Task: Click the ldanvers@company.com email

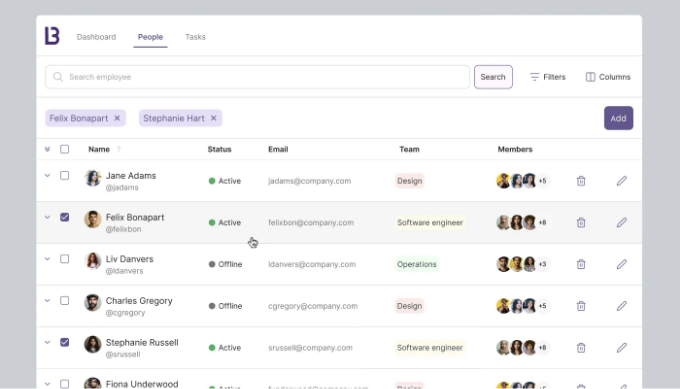Action: [x=312, y=264]
